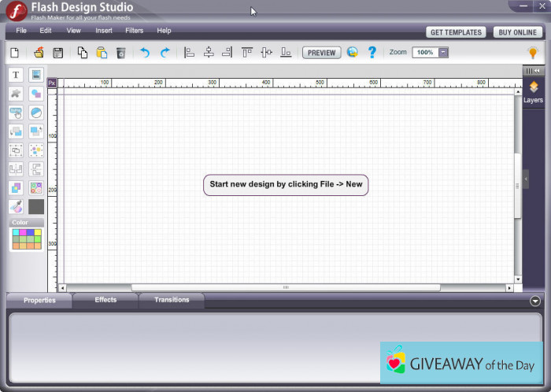Open the Filters menu

click(134, 31)
